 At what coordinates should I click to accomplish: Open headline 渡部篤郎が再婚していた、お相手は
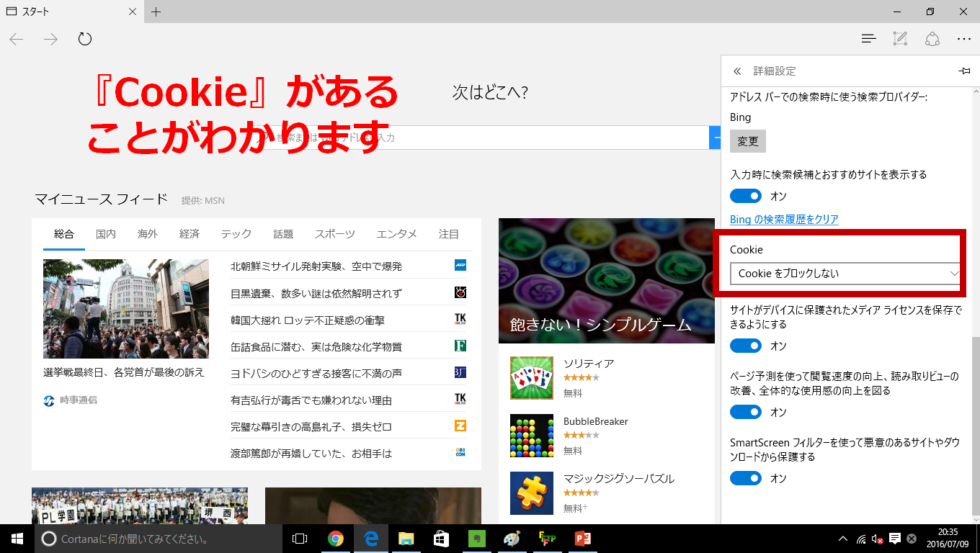pyautogui.click(x=311, y=453)
